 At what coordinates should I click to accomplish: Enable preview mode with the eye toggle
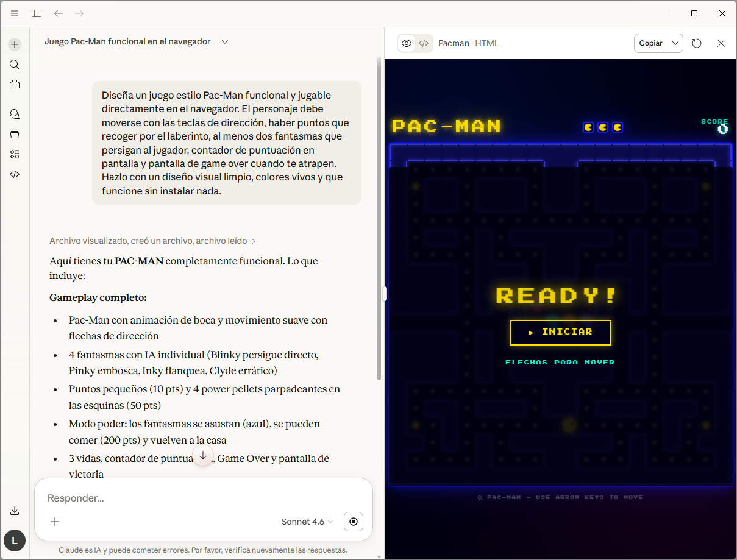406,43
